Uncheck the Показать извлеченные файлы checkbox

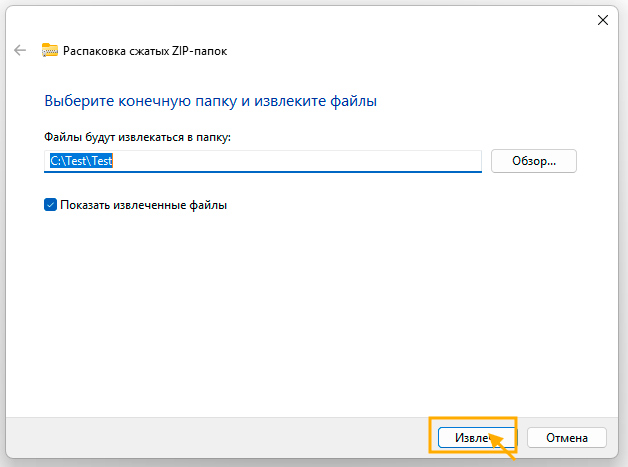[50, 205]
